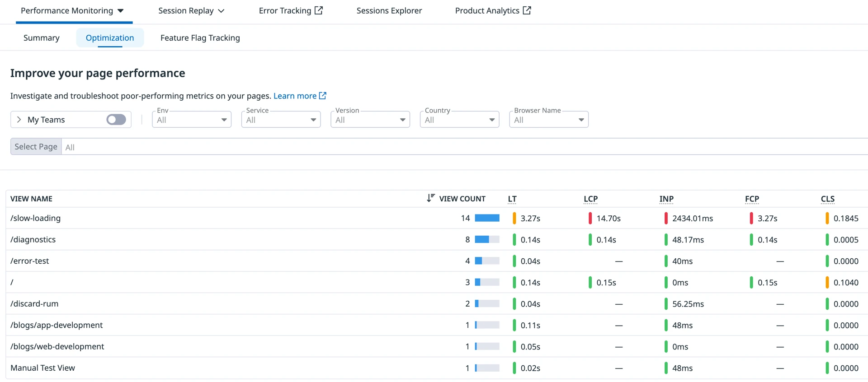The height and width of the screenshot is (382, 868).
Task: Switch to the Summary tab
Action: (42, 38)
